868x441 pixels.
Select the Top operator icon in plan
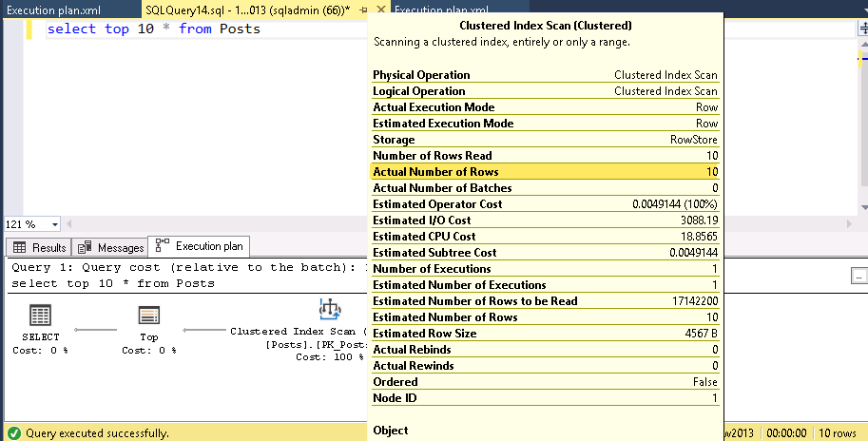pos(149,316)
